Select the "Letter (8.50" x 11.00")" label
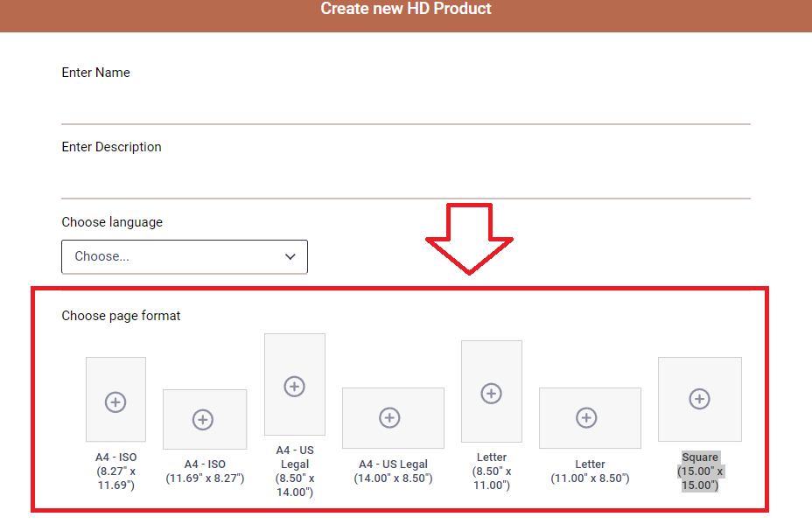The height and width of the screenshot is (531, 812). click(492, 471)
